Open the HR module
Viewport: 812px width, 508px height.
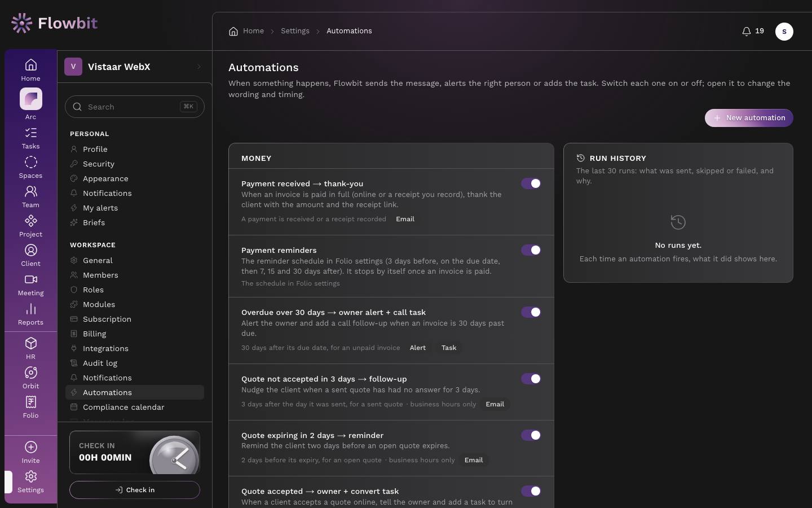tap(30, 349)
